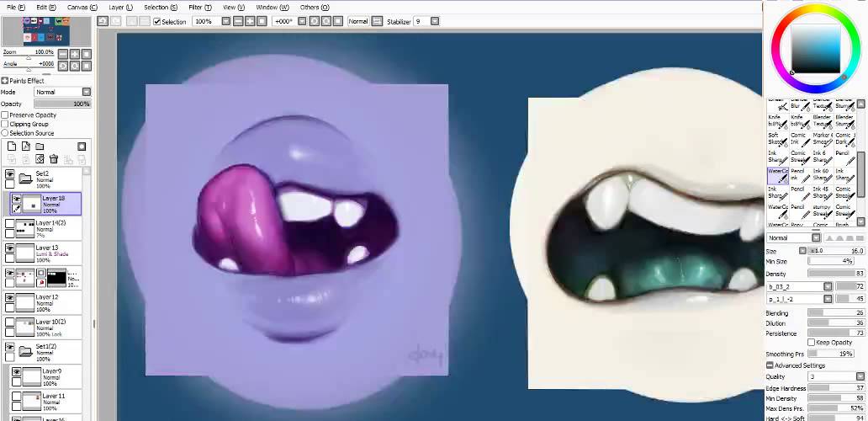Click the layer mask icon in layer panel
The width and height of the screenshot is (868, 421).
pos(82,147)
